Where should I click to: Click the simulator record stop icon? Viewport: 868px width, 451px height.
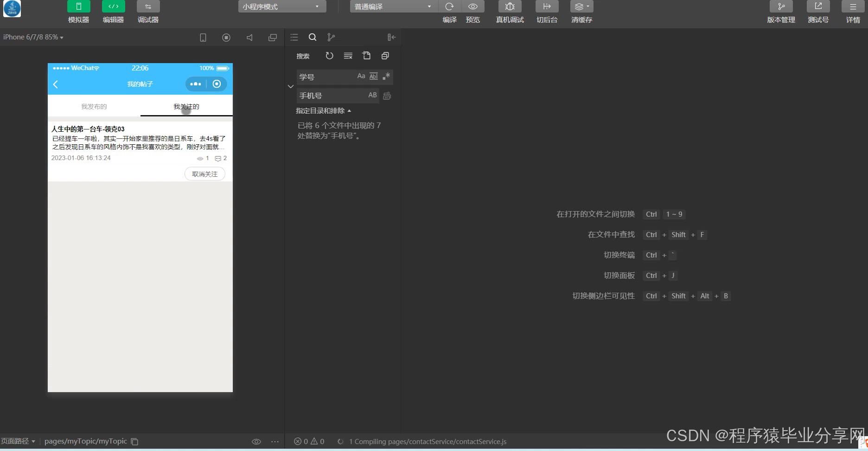click(x=226, y=38)
